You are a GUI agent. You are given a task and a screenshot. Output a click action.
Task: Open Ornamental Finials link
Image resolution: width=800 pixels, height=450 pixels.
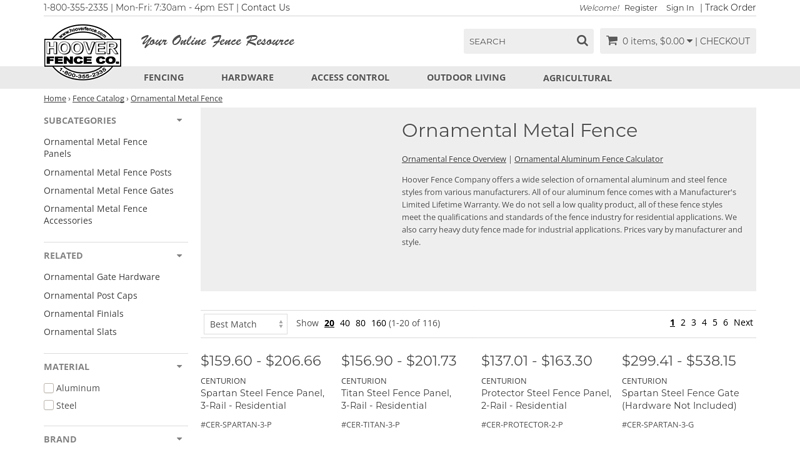pyautogui.click(x=83, y=313)
